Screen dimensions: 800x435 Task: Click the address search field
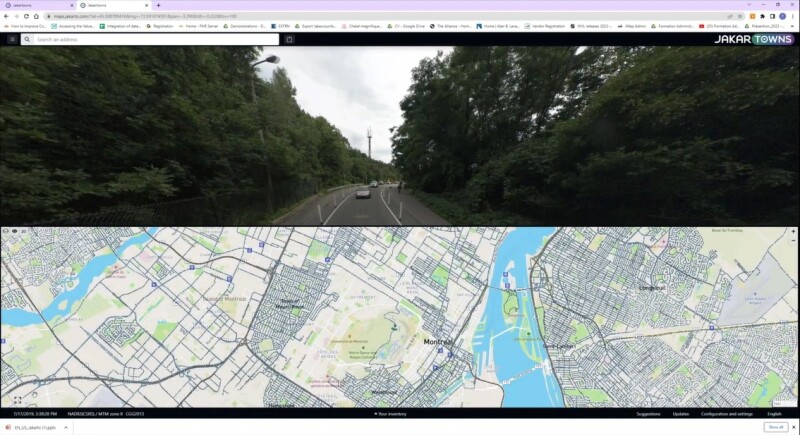pos(150,39)
